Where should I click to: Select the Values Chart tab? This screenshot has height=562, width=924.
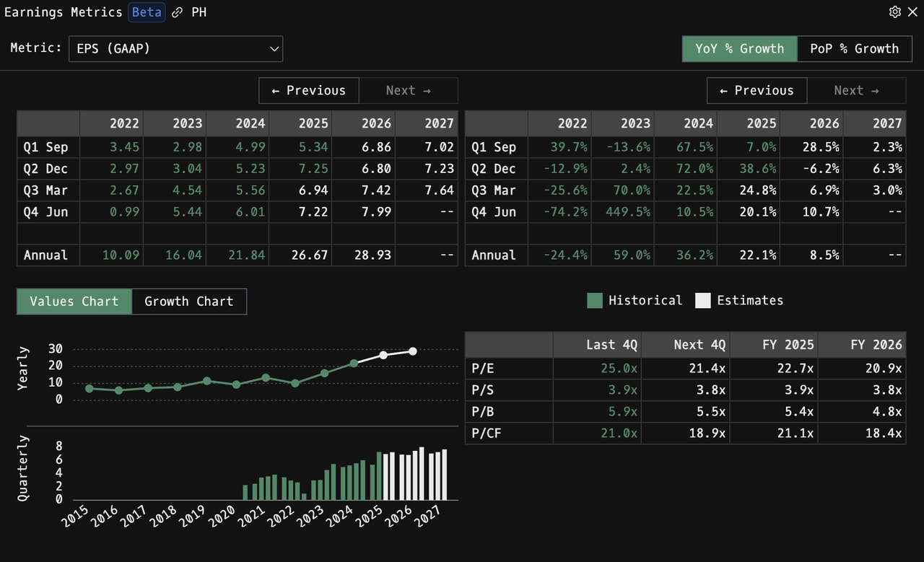click(74, 302)
